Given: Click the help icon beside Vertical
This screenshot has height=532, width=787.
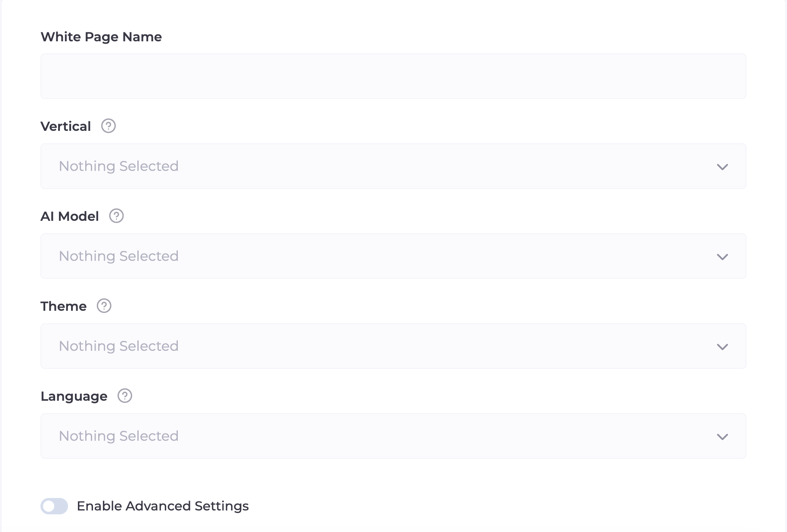Looking at the screenshot, I should [x=108, y=126].
